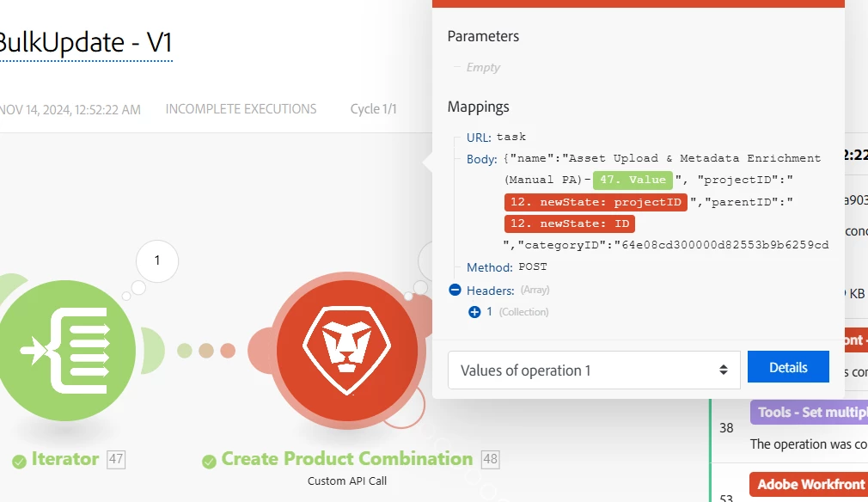Image resolution: width=868 pixels, height=502 pixels.
Task: Click the Method: POST mapping row
Action: [506, 267]
